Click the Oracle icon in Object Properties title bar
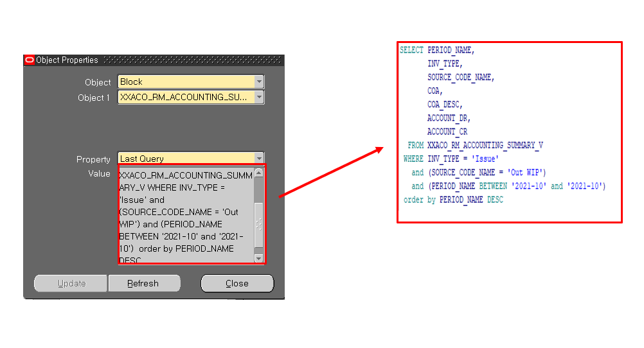The height and width of the screenshot is (348, 644). click(30, 60)
